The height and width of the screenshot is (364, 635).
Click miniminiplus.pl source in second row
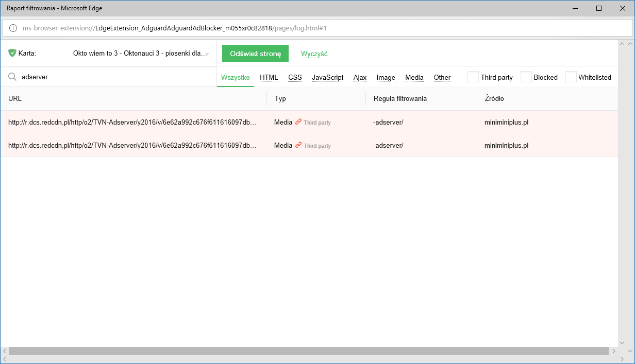[507, 145]
